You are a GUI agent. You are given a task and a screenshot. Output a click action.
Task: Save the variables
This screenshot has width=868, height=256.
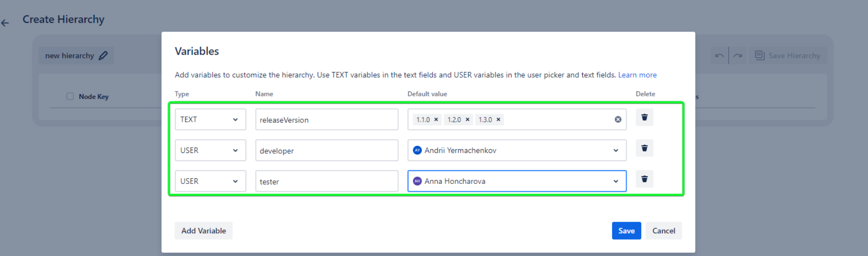[x=626, y=231]
